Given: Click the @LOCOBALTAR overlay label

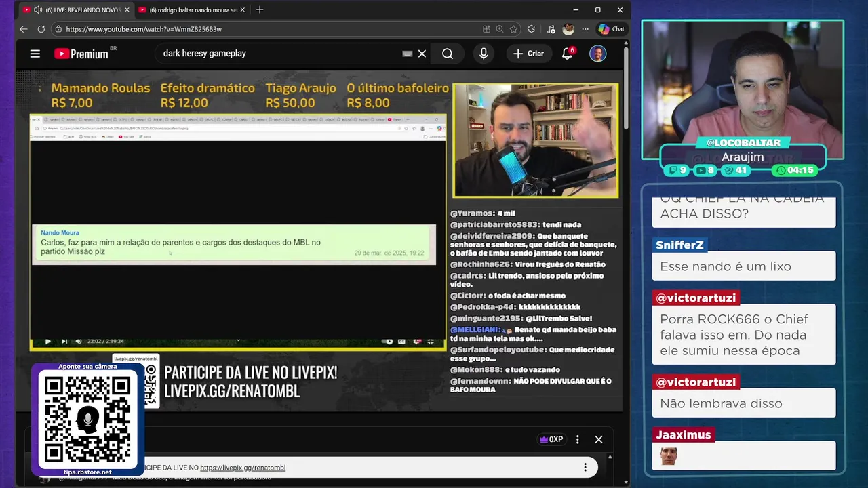Looking at the screenshot, I should 743,143.
